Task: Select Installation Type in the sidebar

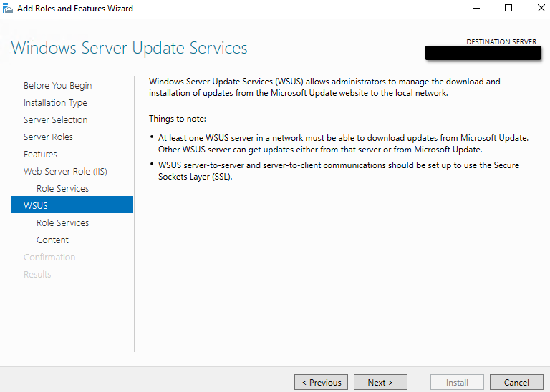Action: (55, 102)
